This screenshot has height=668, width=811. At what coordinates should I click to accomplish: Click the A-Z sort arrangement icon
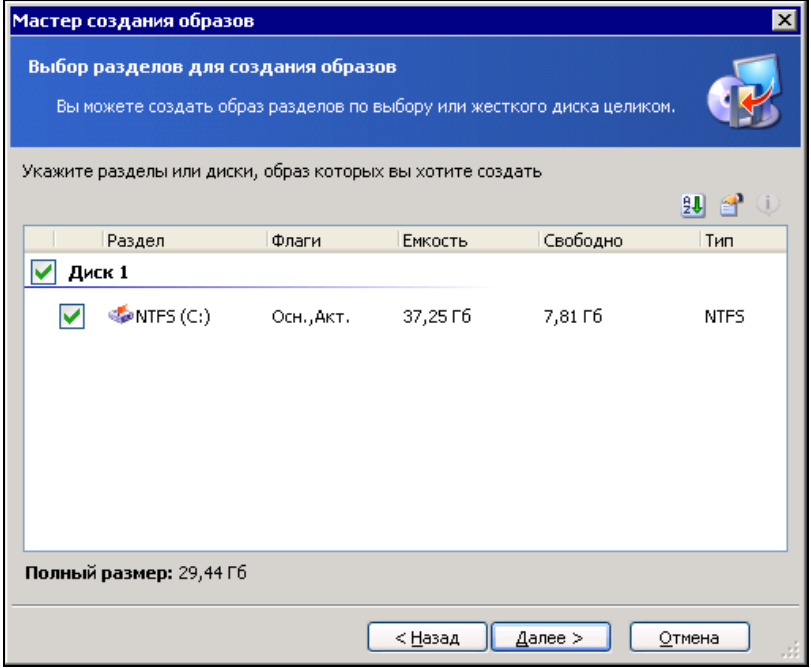(692, 205)
